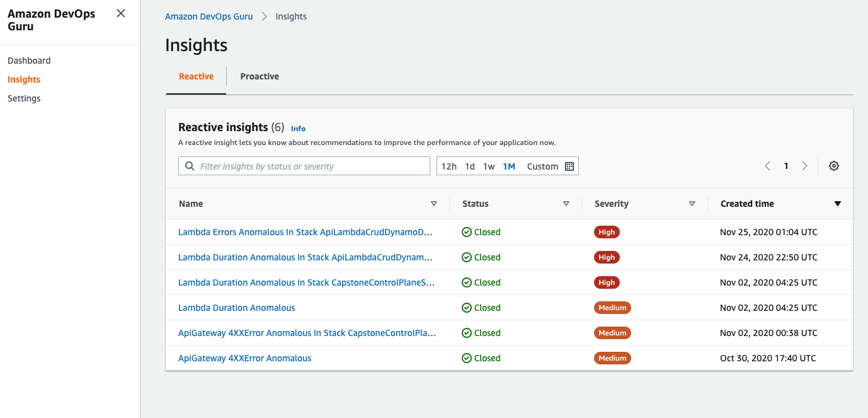Click 'Nov 24, 2020 22:50 UTC' cell
The height and width of the screenshot is (418, 868).
[x=768, y=257]
